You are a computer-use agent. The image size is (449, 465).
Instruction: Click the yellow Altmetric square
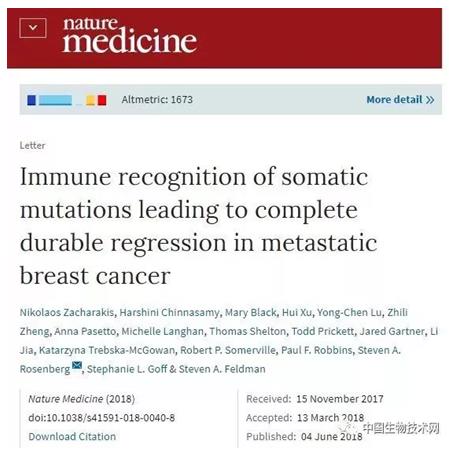[90, 100]
